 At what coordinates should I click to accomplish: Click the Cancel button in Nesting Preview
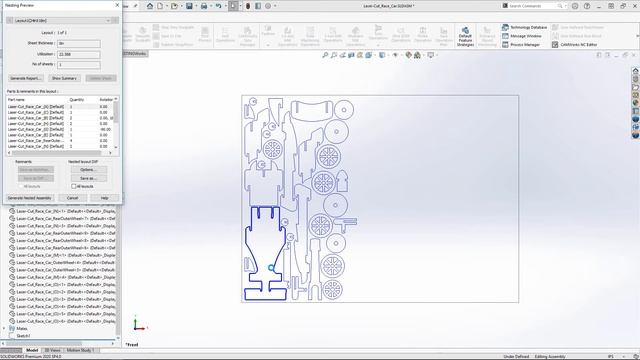coord(72,198)
